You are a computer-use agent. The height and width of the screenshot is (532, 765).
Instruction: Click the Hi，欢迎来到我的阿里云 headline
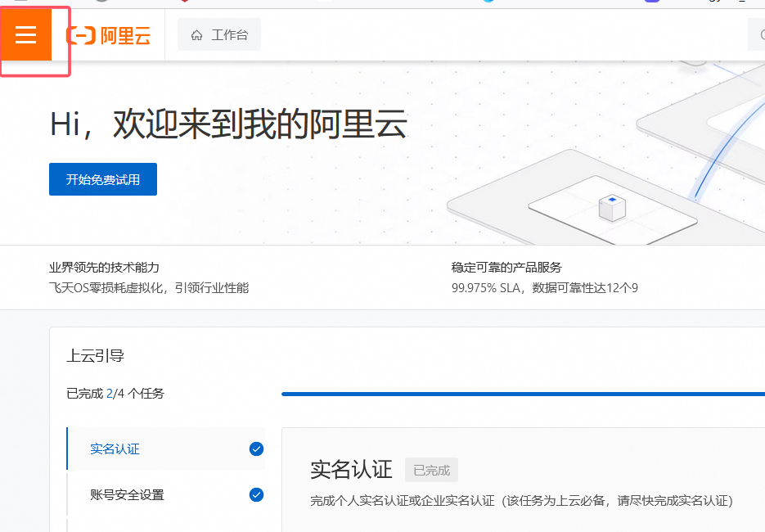pos(228,124)
